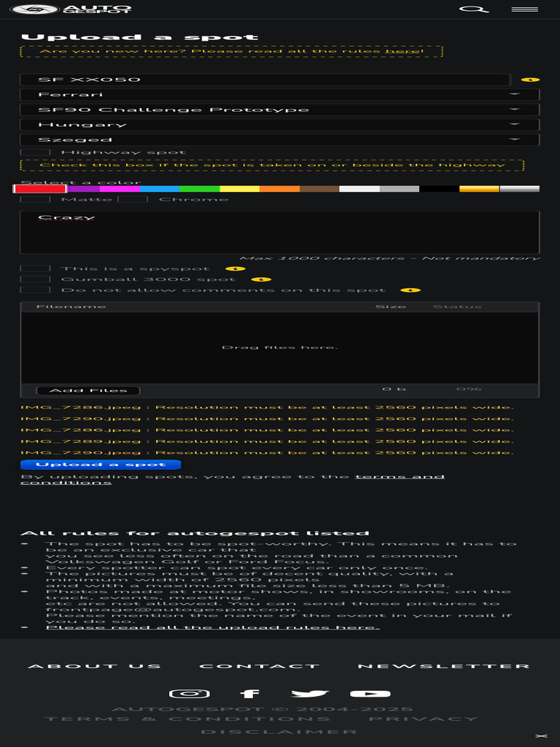
Task: Click the IMG_7289.jpeg resolution error message
Action: (267, 441)
